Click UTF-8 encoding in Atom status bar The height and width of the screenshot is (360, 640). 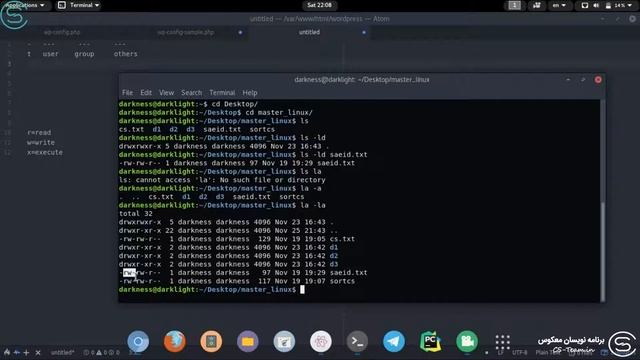520,352
